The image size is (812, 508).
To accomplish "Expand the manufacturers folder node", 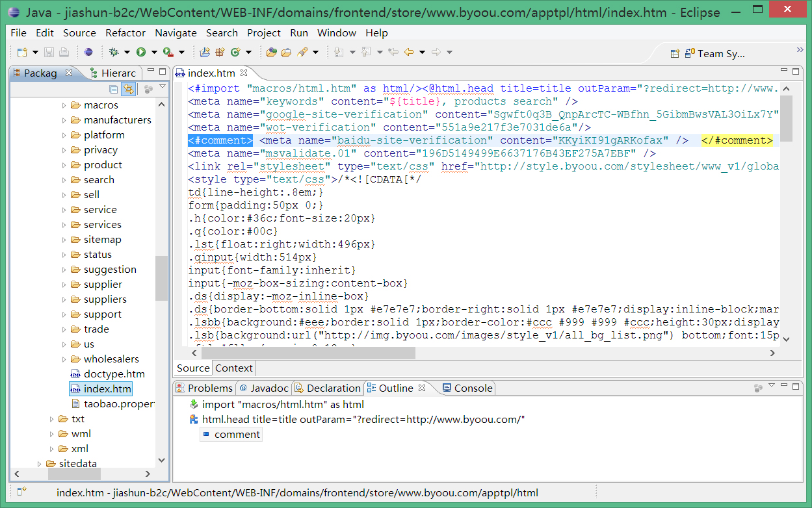I will click(x=64, y=120).
